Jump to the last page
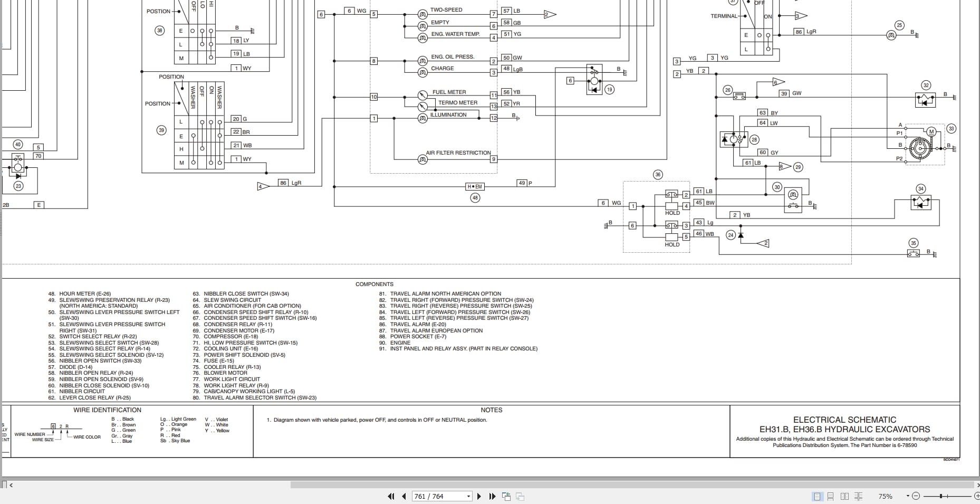The image size is (980, 504). (492, 496)
